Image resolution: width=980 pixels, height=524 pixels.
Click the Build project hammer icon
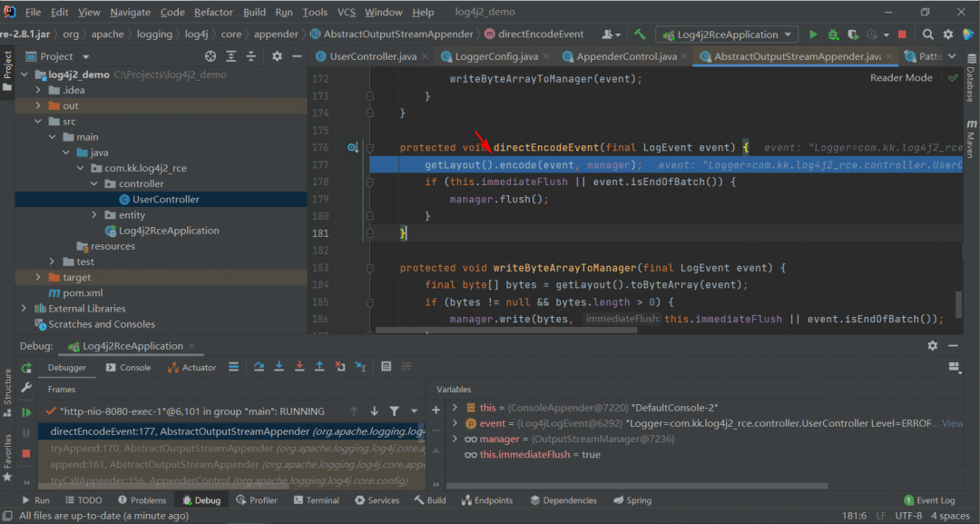[640, 35]
